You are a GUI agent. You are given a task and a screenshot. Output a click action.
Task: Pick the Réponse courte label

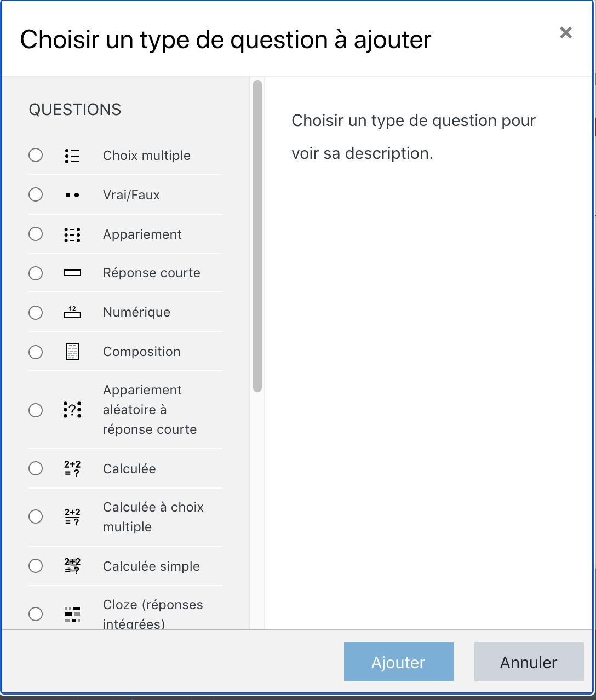pos(151,273)
